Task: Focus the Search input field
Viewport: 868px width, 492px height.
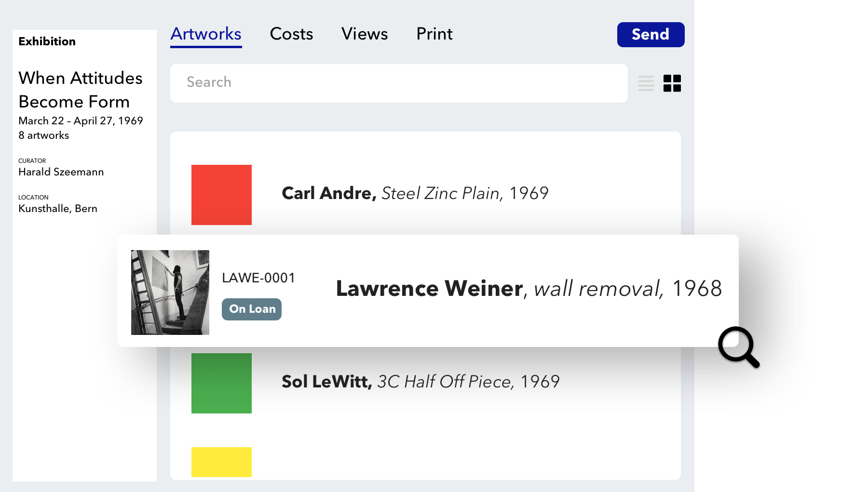Action: [x=399, y=83]
